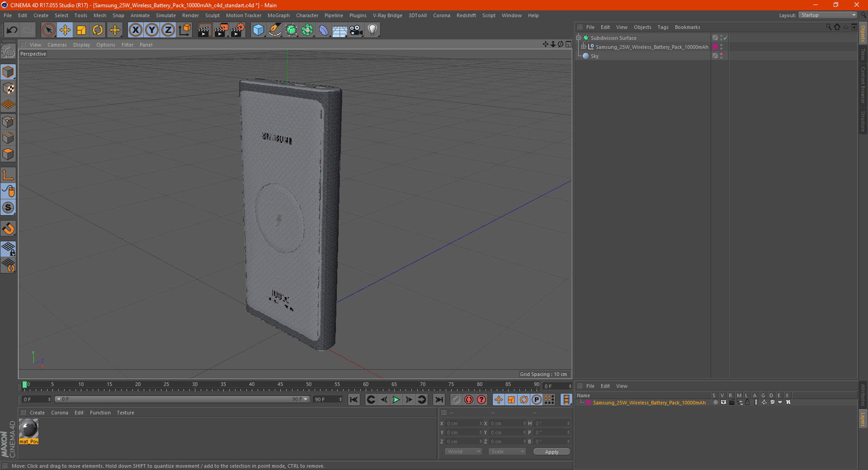
Task: Click the pink layer color swatch in Layers
Action: click(588, 403)
